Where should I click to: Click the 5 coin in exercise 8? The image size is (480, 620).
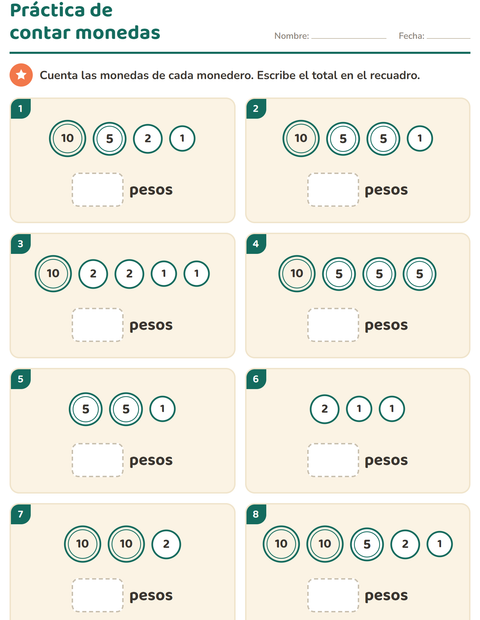point(367,544)
